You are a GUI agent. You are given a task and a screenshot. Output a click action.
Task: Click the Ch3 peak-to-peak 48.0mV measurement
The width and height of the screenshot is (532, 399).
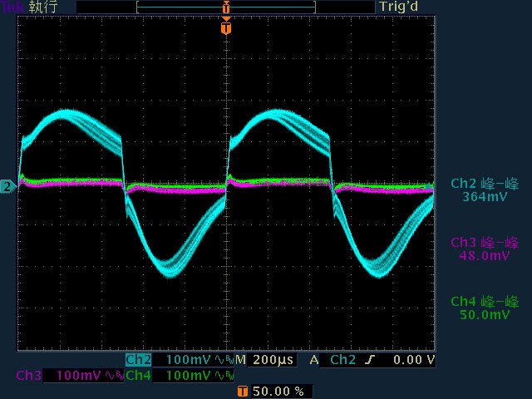[x=484, y=249]
